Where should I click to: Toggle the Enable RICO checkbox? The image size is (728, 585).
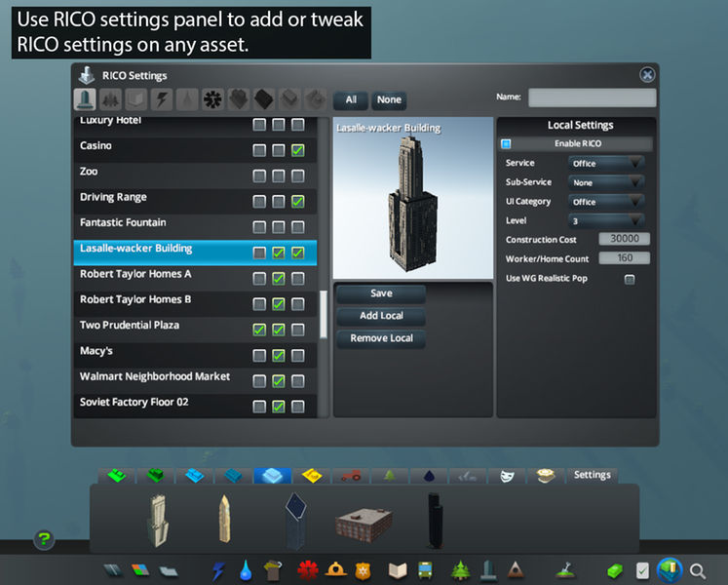point(506,143)
